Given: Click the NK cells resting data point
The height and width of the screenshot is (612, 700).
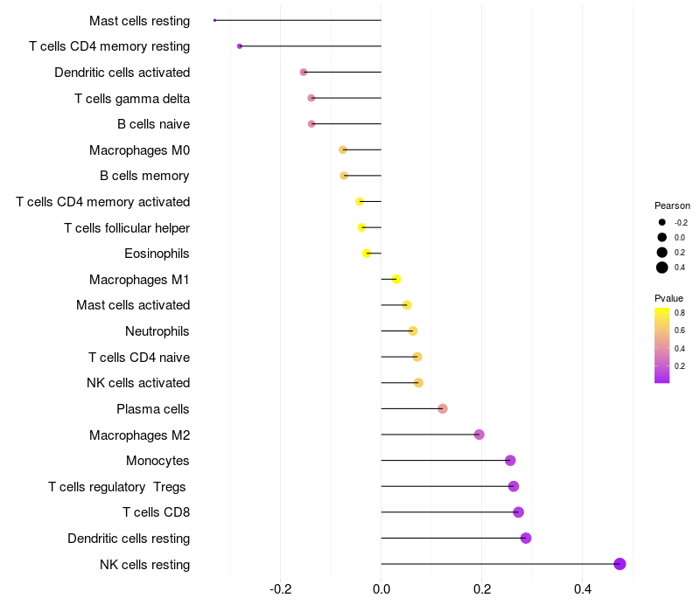Looking at the screenshot, I should (619, 564).
